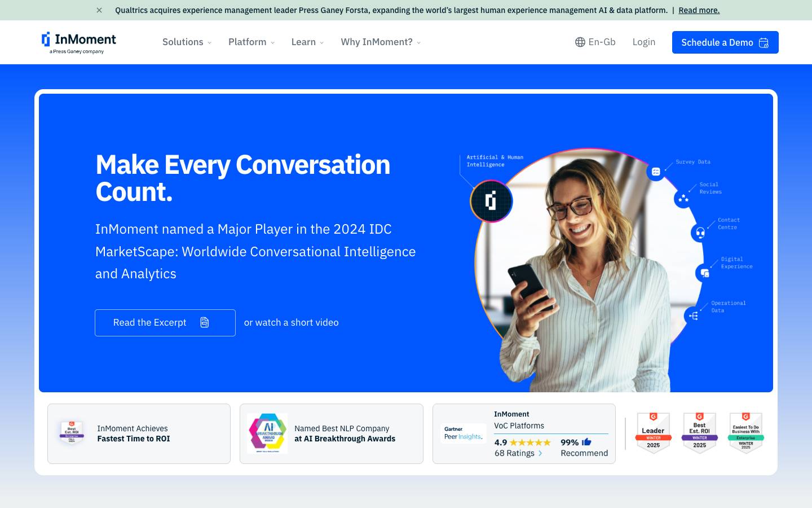Open the Read more announcement link
The image size is (812, 508).
click(699, 10)
